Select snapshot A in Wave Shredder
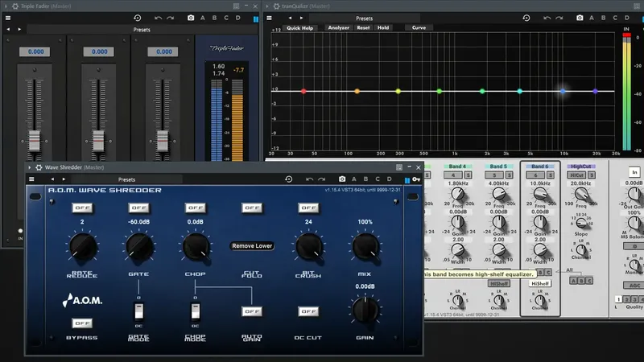This screenshot has height=362, width=644. [354, 179]
